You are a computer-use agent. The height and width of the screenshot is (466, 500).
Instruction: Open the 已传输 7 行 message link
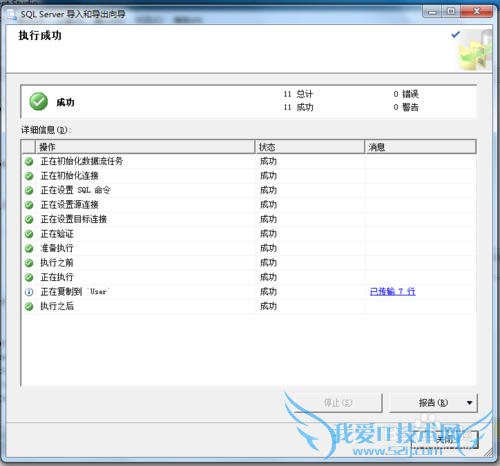tap(393, 292)
